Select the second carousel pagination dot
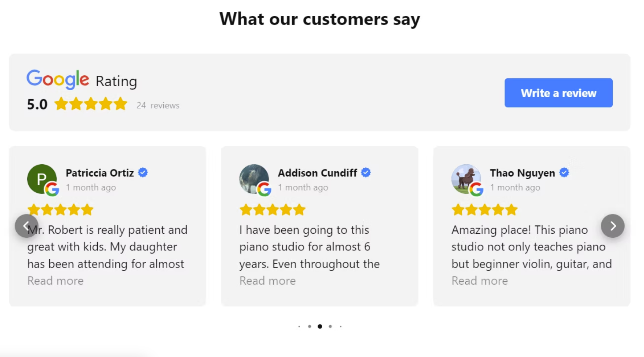Viewport: 644px width, 357px height. (309, 327)
